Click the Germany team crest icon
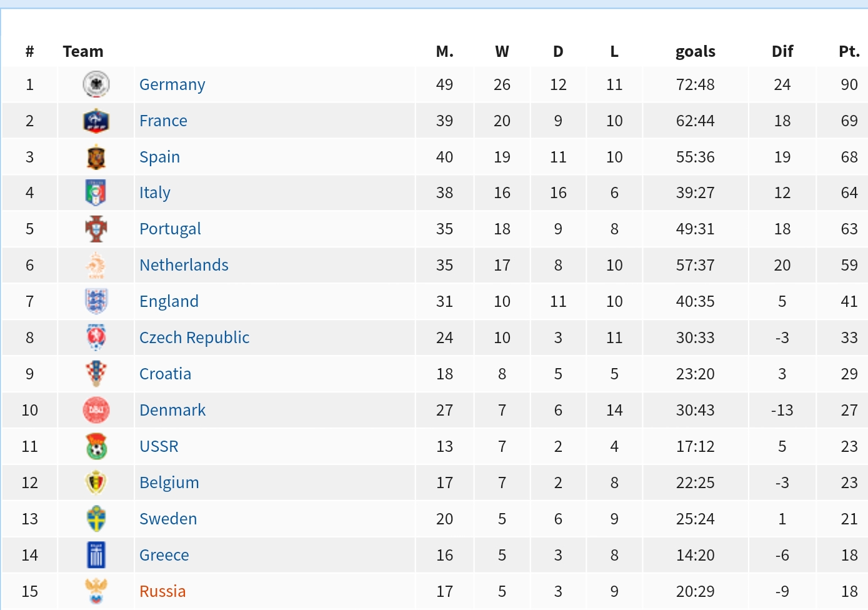The height and width of the screenshot is (610, 868). 96,84
